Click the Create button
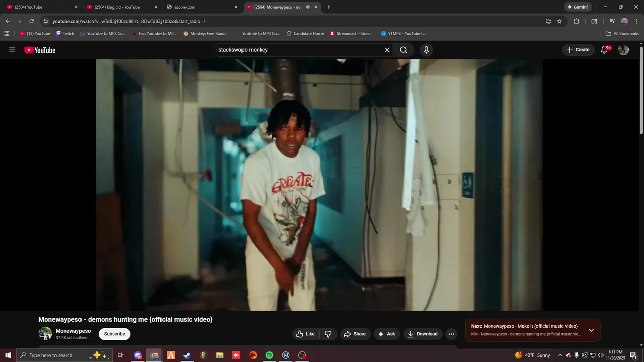This screenshot has width=644, height=362. tap(578, 50)
